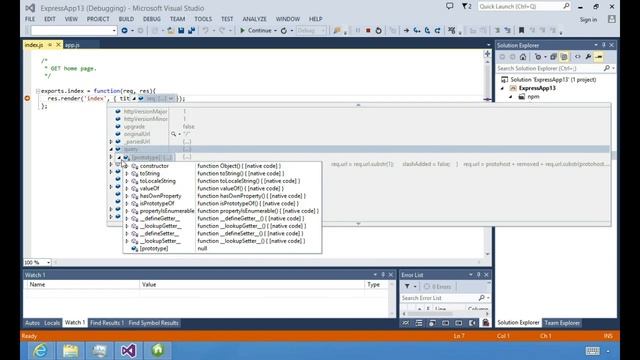Open the Find Results 1 tab
Screen dimensions: 640x360
click(x=107, y=323)
